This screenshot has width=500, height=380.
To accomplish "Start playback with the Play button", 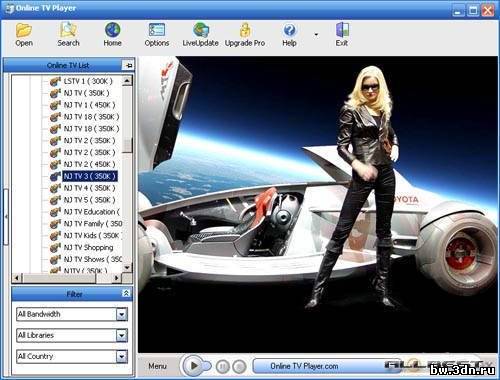I will (x=194, y=366).
